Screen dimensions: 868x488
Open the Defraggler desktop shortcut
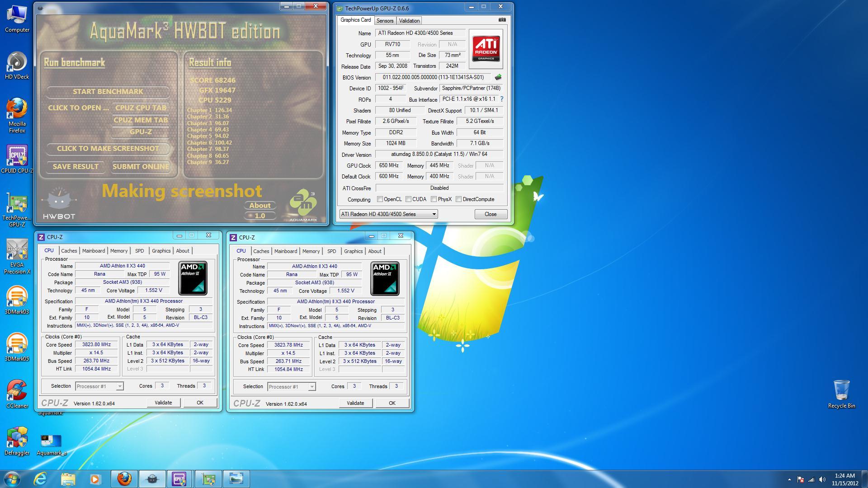[x=17, y=442]
